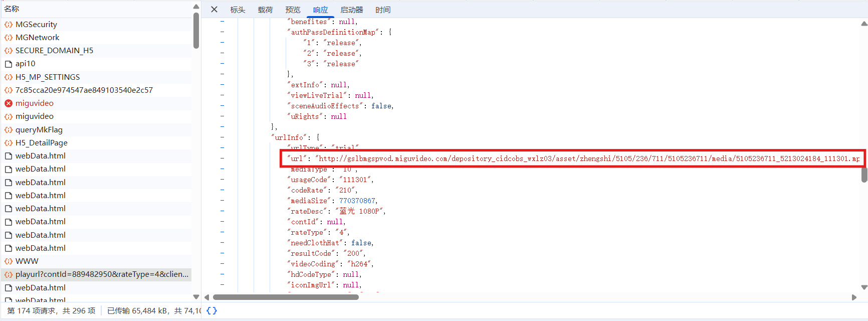
Task: Click the "codeRate": "210" line
Action: coord(322,190)
